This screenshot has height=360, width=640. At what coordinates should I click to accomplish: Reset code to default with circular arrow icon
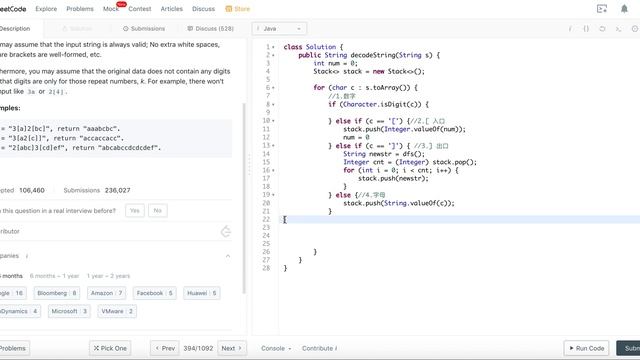tap(602, 29)
